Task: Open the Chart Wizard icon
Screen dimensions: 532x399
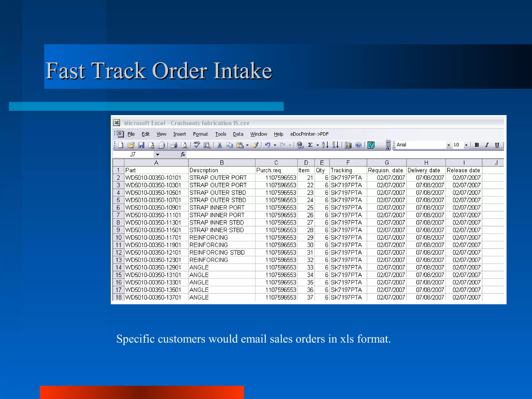Action: pos(348,145)
